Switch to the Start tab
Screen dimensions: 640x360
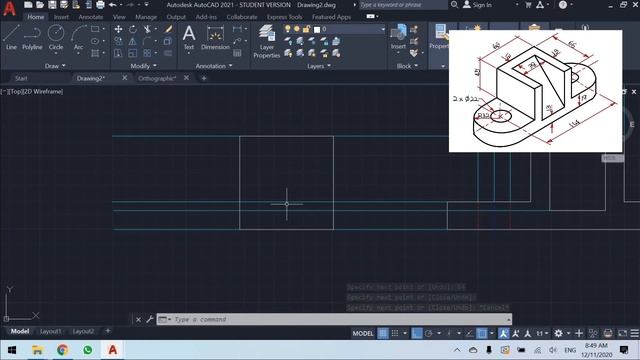21,78
